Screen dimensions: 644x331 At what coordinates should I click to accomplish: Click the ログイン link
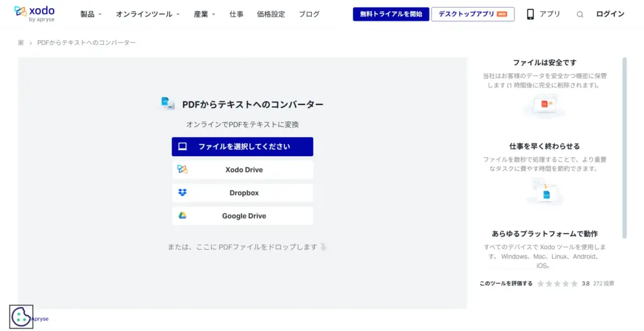point(610,14)
